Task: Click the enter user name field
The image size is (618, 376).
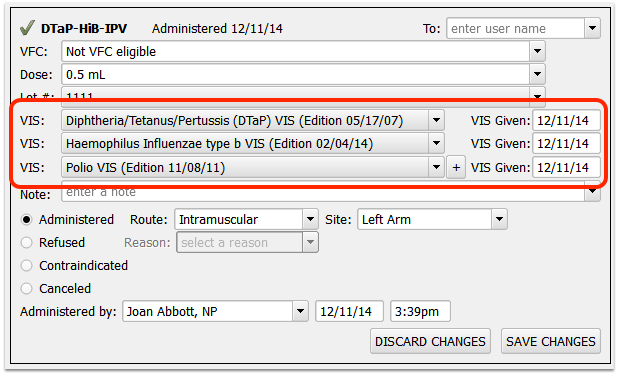Action: pos(516,28)
